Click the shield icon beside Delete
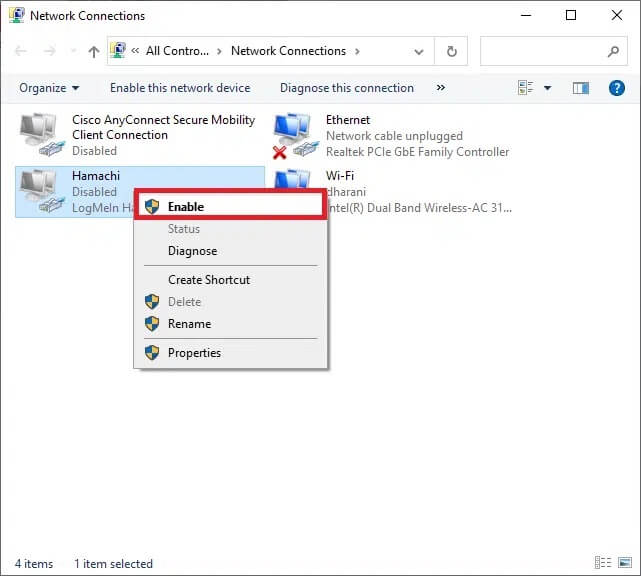 point(152,302)
